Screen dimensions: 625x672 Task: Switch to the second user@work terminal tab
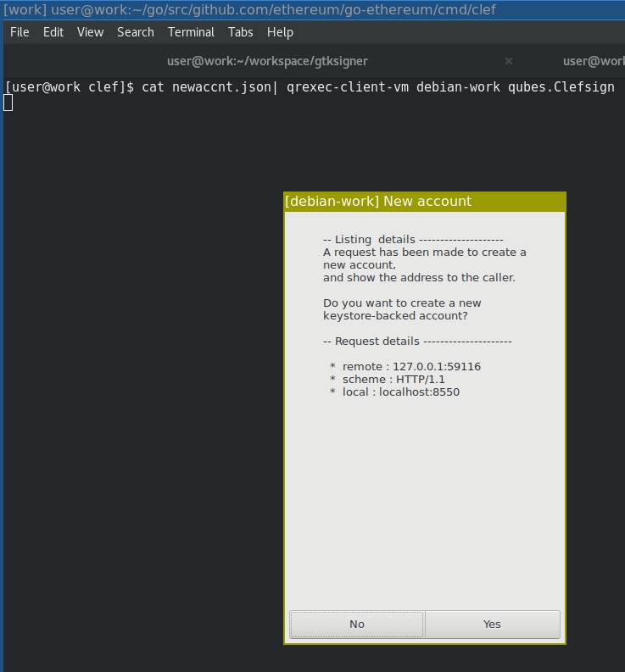pos(593,61)
